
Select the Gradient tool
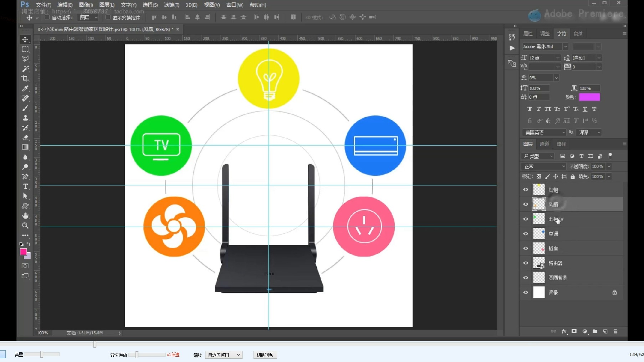[x=25, y=147]
